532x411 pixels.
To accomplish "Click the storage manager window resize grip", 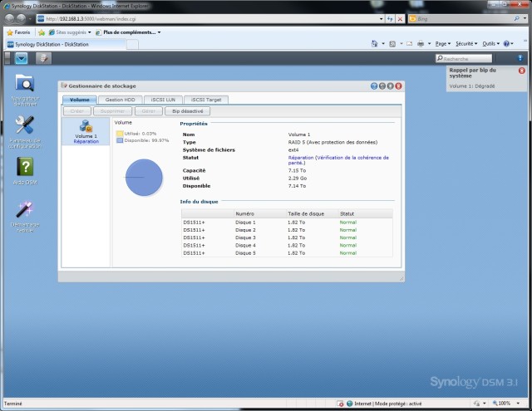I will [x=401, y=278].
